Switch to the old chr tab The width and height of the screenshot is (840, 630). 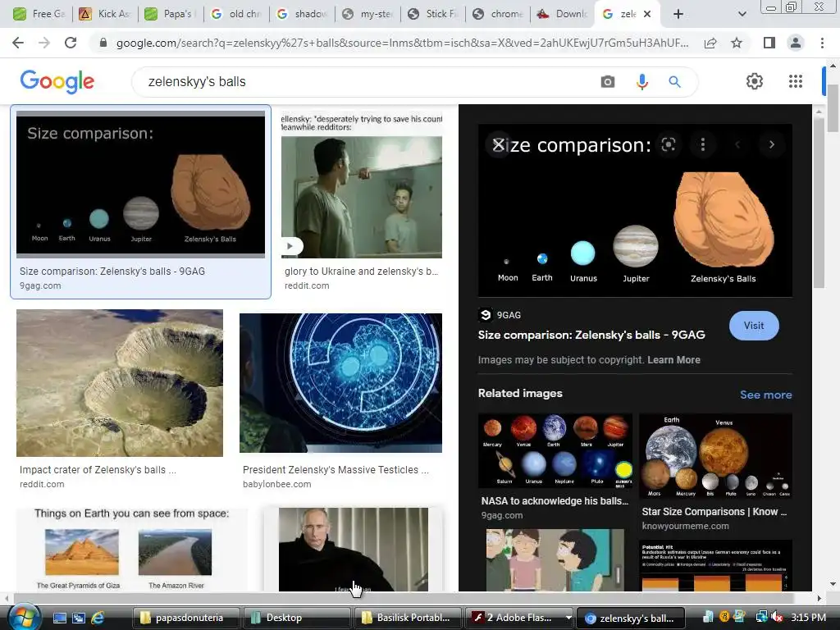pyautogui.click(x=236, y=14)
